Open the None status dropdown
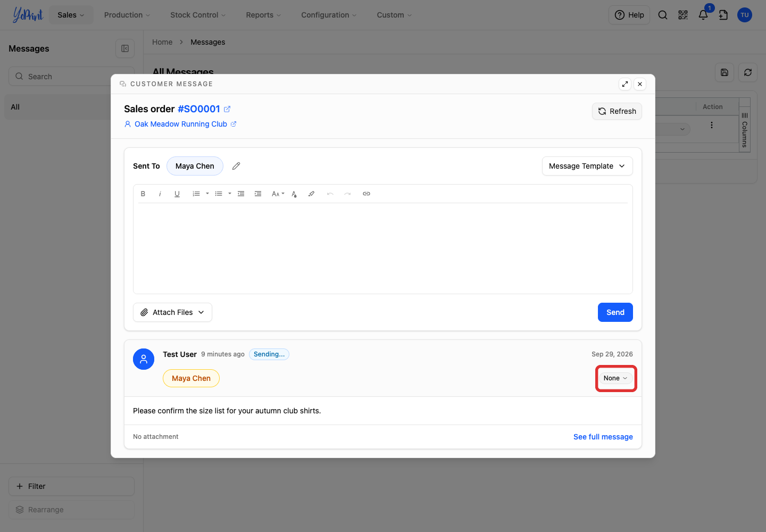766x532 pixels. 616,378
